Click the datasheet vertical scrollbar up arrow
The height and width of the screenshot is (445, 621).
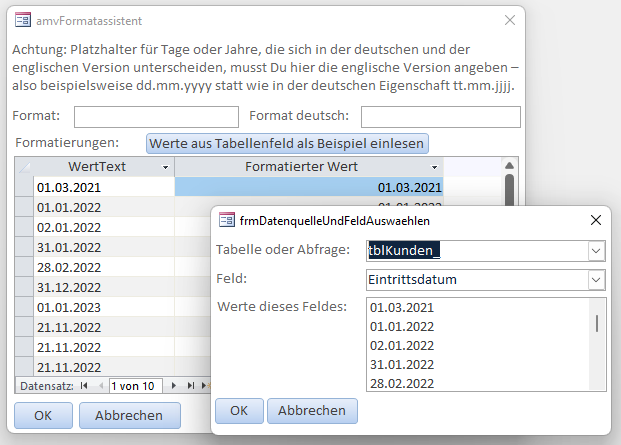click(x=510, y=165)
